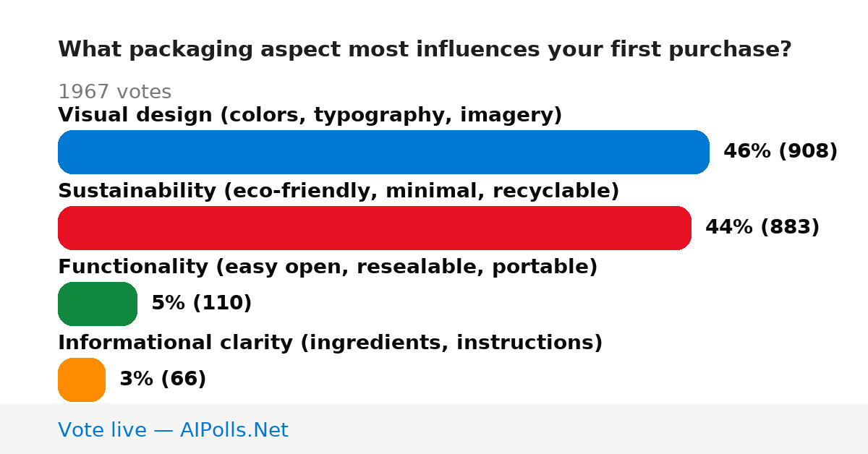
Task: Click the gray footer banner area
Action: tap(434, 429)
